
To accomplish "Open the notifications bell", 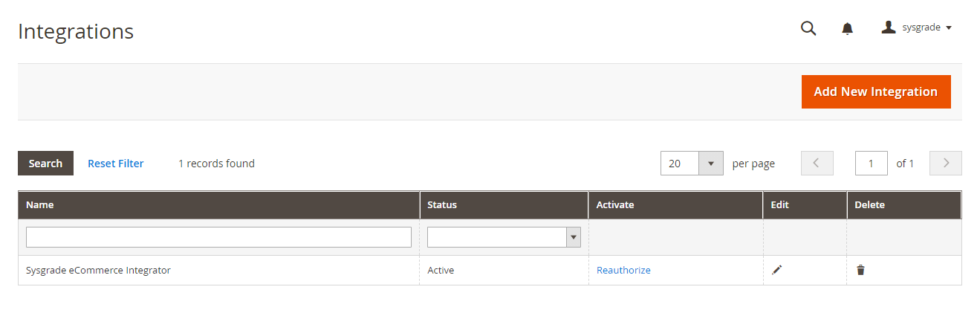I will (847, 28).
